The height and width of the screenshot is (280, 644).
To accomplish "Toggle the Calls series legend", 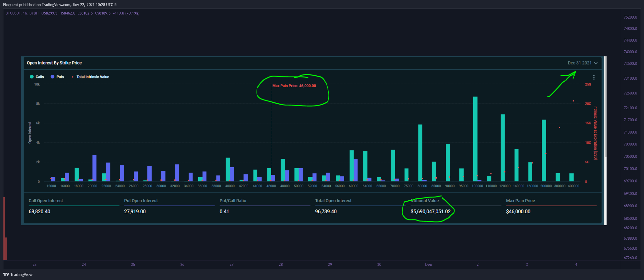I will click(37, 77).
